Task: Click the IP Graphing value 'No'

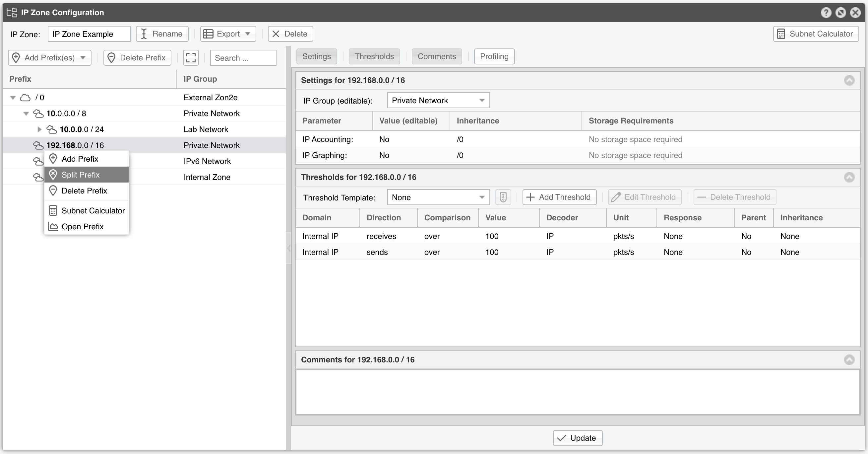Action: [384, 155]
